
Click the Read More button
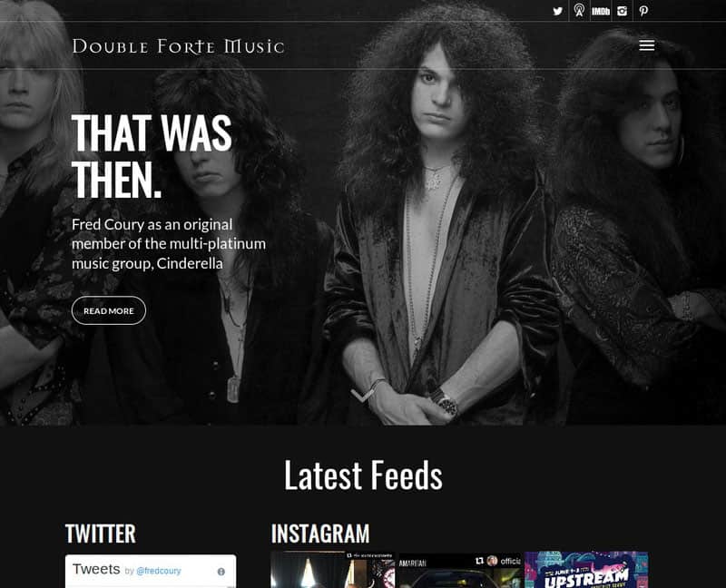point(109,310)
